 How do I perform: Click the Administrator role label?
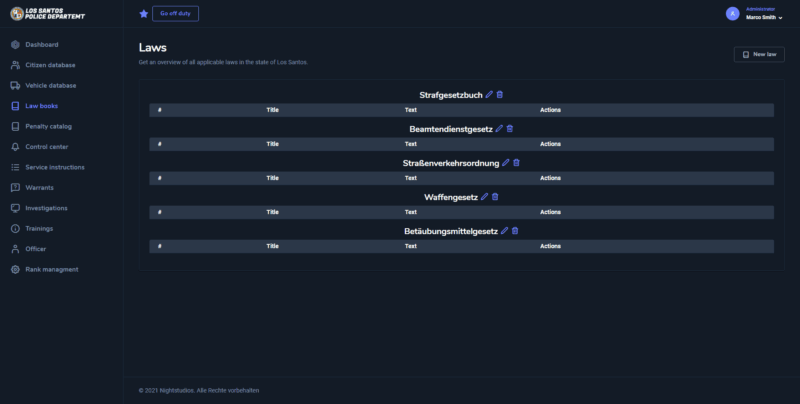coord(760,9)
